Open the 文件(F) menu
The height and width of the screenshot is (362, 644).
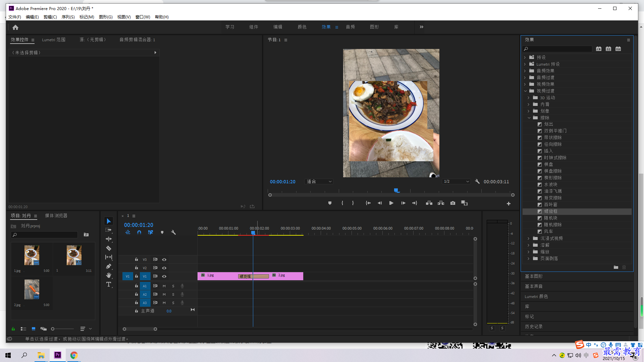(15, 17)
